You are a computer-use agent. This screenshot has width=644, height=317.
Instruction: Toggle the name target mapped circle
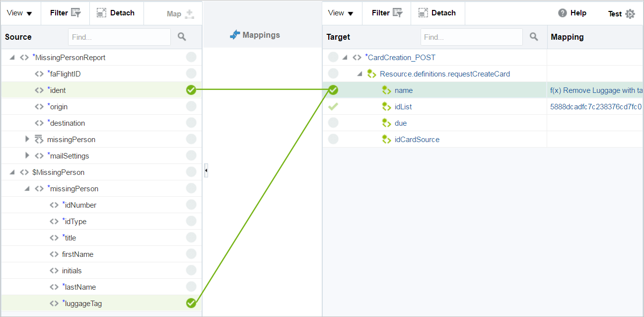tap(333, 90)
